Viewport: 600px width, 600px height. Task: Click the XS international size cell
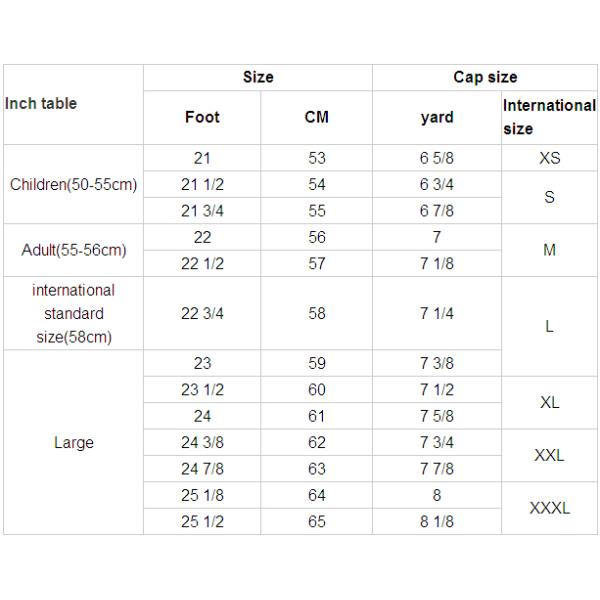pyautogui.click(x=549, y=158)
